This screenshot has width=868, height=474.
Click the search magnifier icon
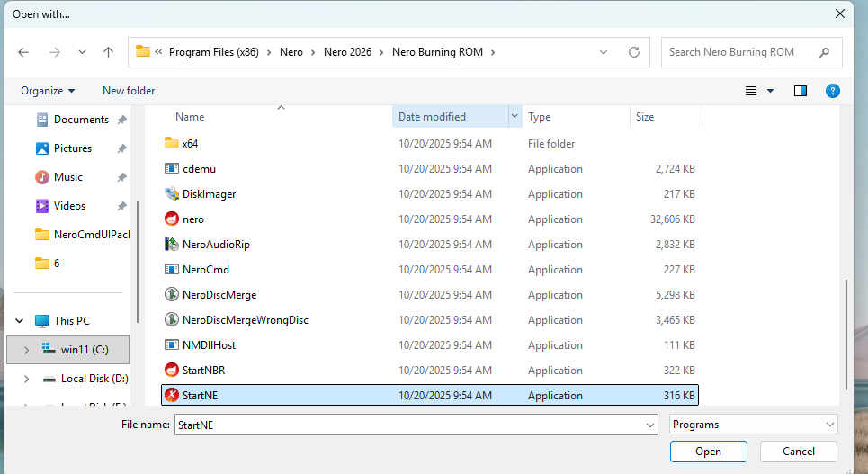(x=824, y=52)
